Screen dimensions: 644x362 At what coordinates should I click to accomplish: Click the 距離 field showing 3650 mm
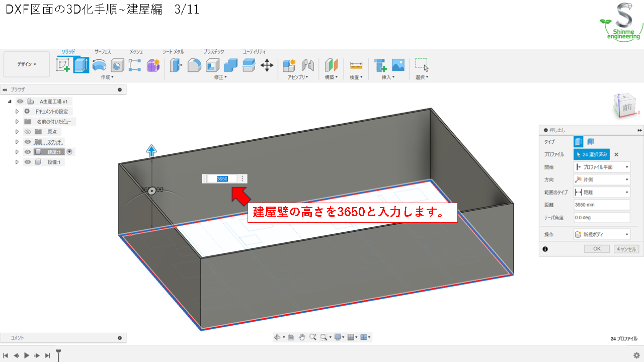(602, 204)
